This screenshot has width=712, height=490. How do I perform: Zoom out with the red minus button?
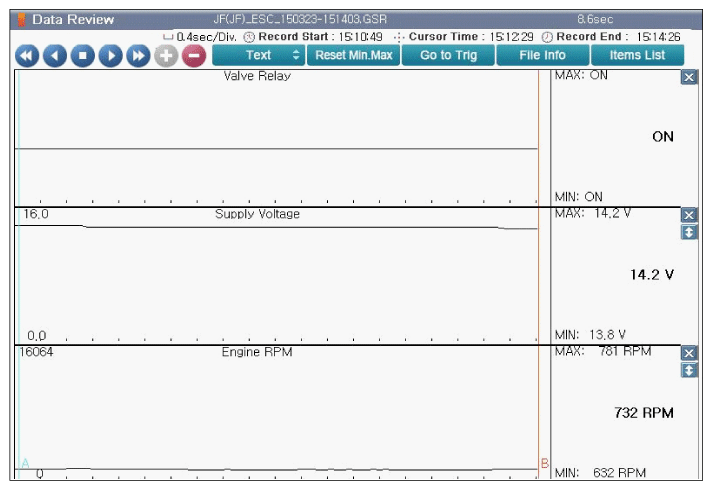(194, 56)
